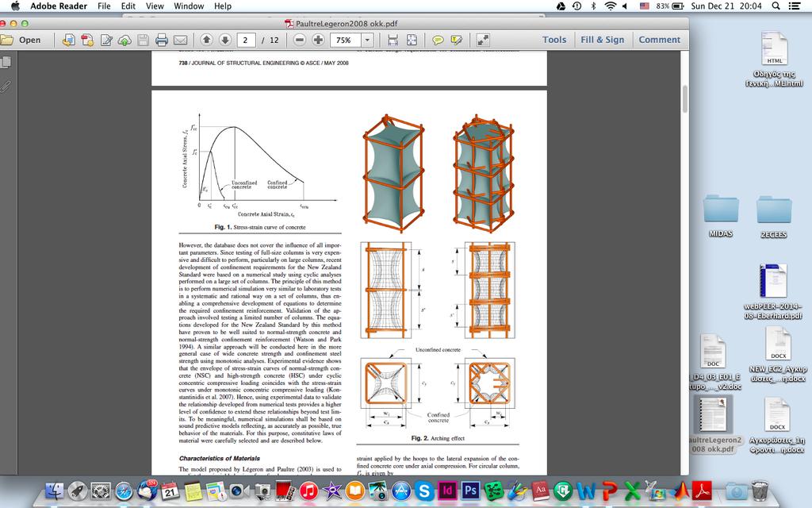Screen dimensions: 812x508
Task: Click the 75% zoom value field
Action: [346, 40]
